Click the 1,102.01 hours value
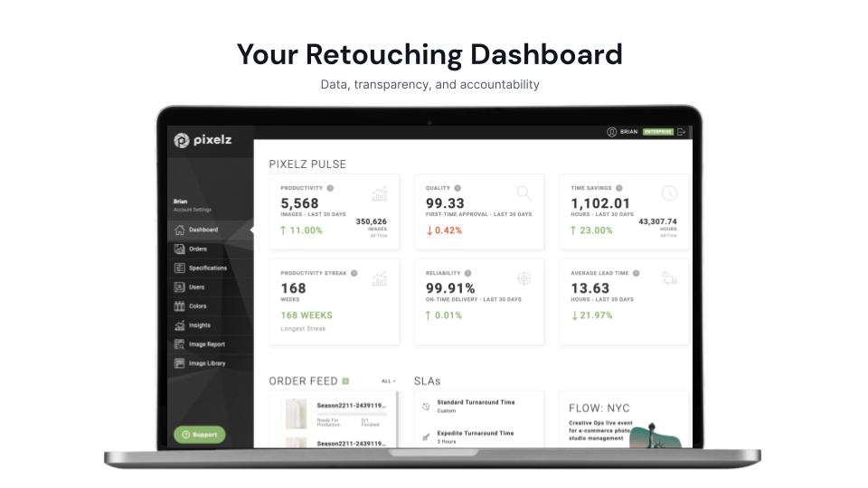 (x=600, y=203)
